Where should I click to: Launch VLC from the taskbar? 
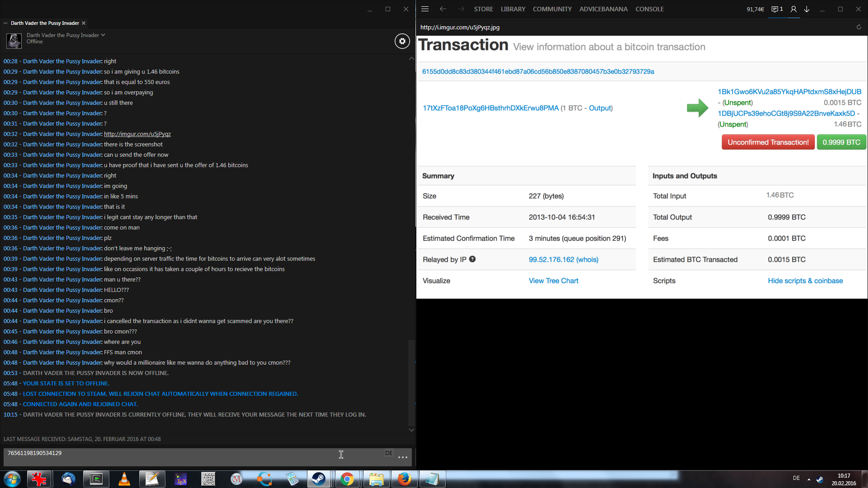[x=124, y=479]
